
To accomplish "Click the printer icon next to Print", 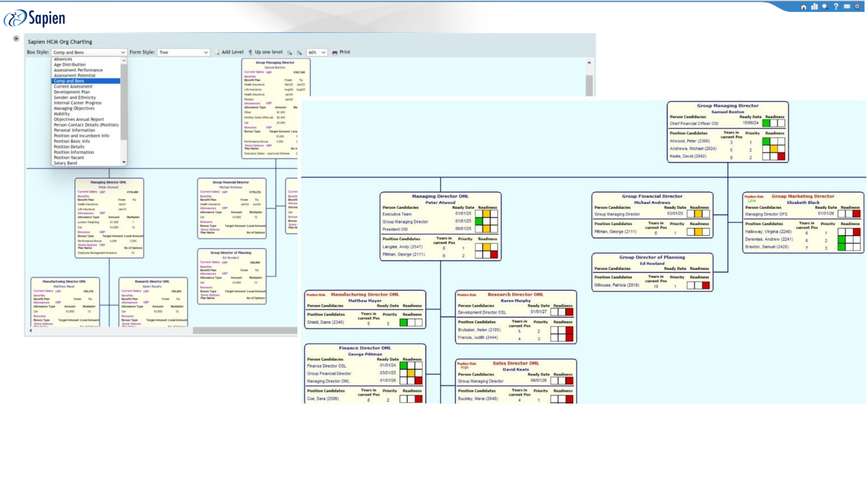I will 335,52.
